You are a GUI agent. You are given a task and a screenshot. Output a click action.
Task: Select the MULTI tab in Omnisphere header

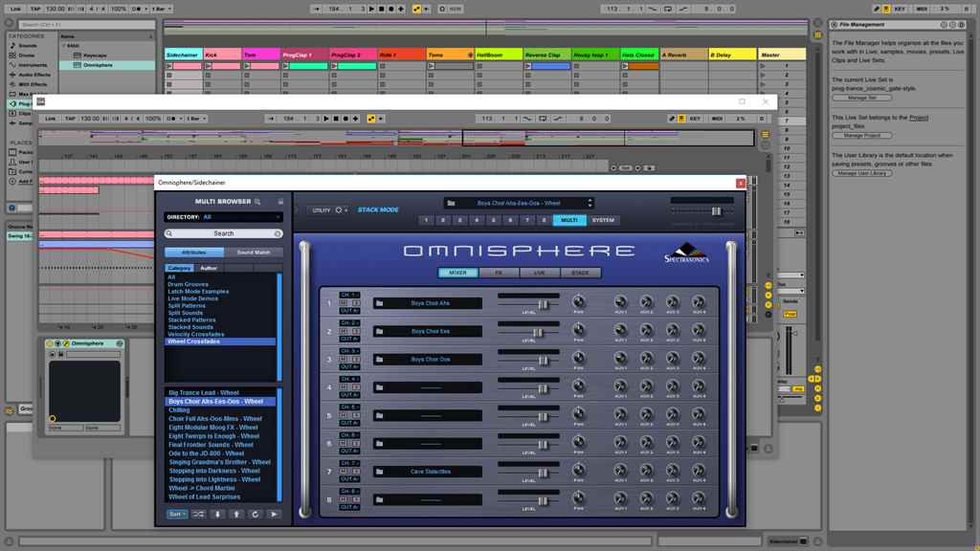[x=569, y=221]
